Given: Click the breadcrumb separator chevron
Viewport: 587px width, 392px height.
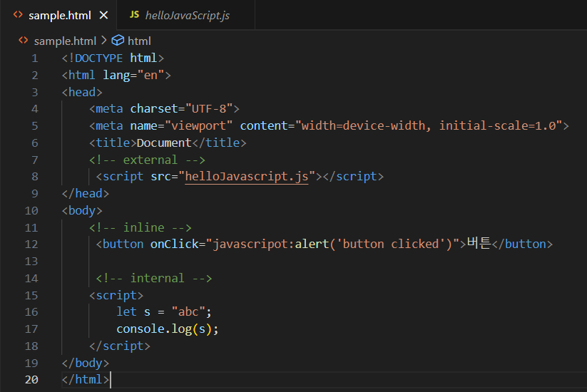Looking at the screenshot, I should [x=104, y=40].
